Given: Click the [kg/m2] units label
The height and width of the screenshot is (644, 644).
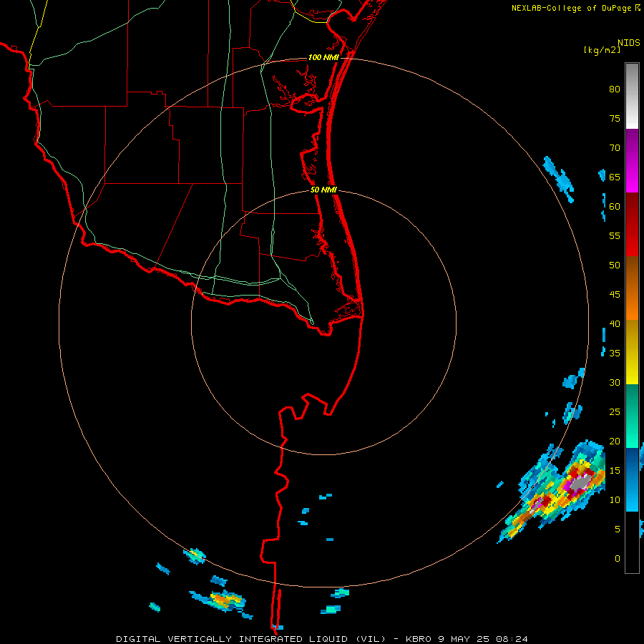Looking at the screenshot, I should (x=602, y=50).
